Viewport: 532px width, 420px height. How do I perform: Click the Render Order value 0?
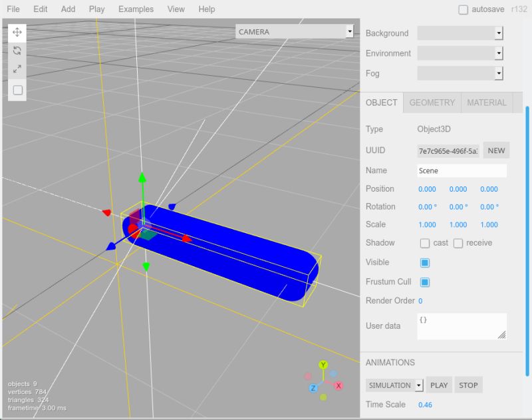[420, 301]
